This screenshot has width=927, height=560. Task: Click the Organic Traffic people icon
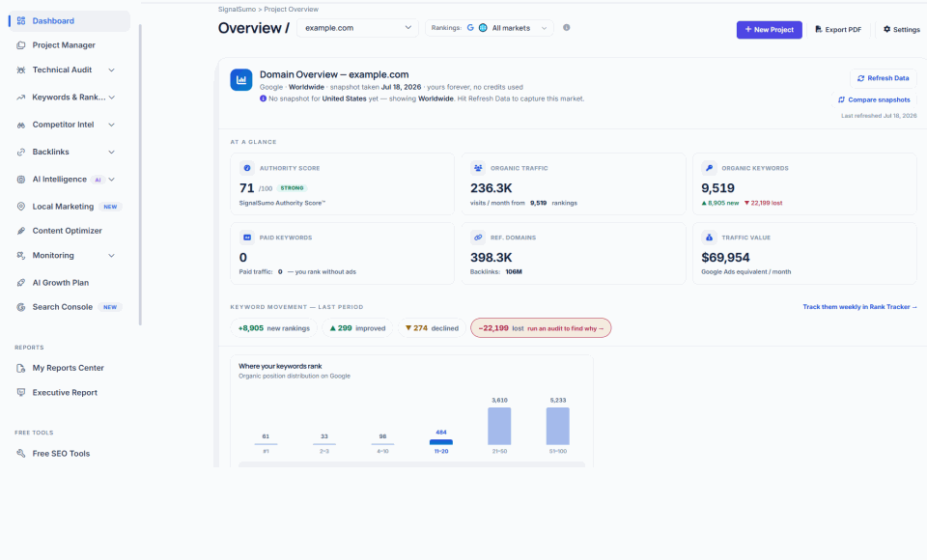pos(478,168)
